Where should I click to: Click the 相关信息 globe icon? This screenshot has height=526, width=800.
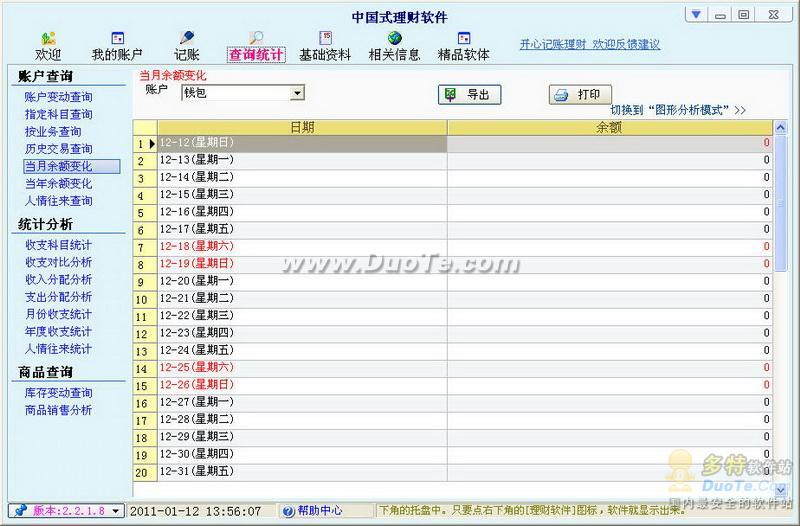point(394,39)
